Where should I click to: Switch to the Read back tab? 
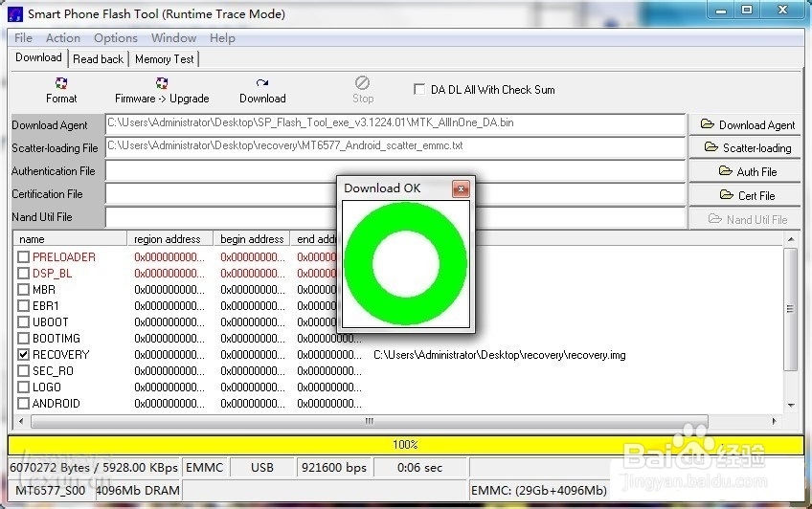point(99,59)
